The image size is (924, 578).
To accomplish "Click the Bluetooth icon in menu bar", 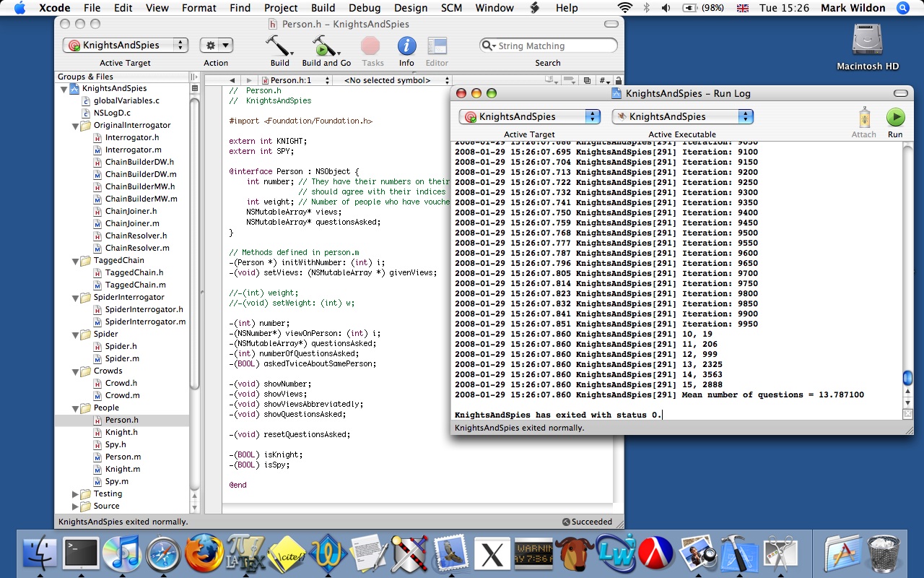I will click(646, 8).
